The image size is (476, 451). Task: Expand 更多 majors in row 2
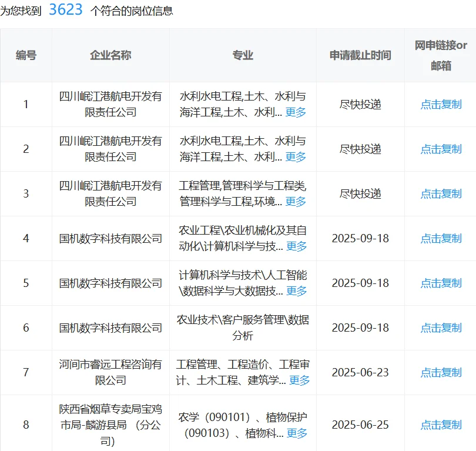(x=296, y=157)
